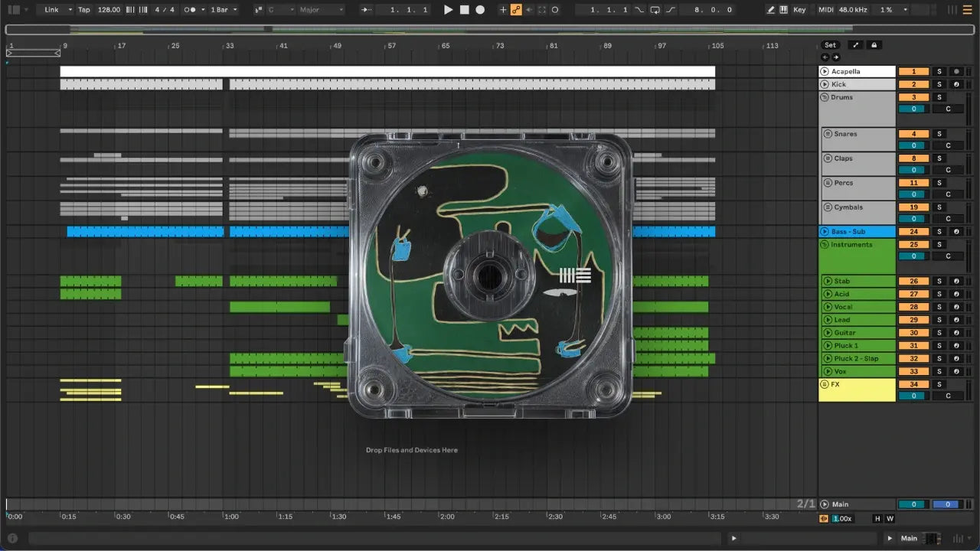Jump to next locator arrow
Image resolution: width=980 pixels, height=551 pixels.
coord(835,57)
